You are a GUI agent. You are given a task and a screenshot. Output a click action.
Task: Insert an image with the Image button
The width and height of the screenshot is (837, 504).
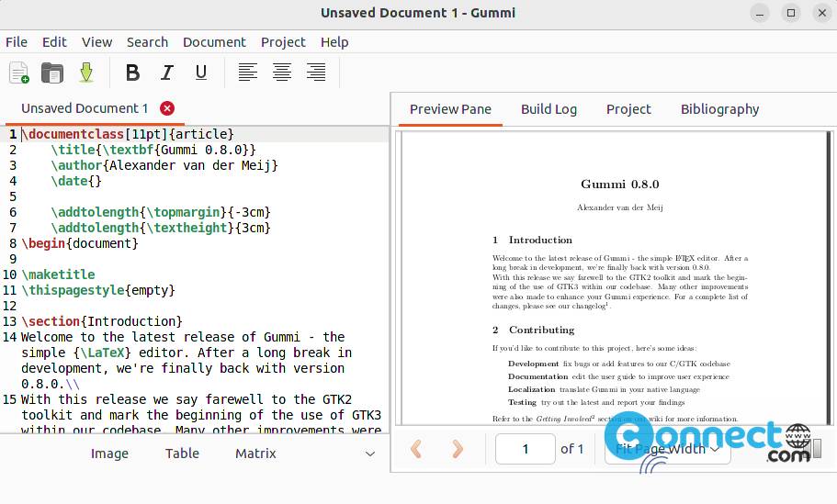click(109, 454)
